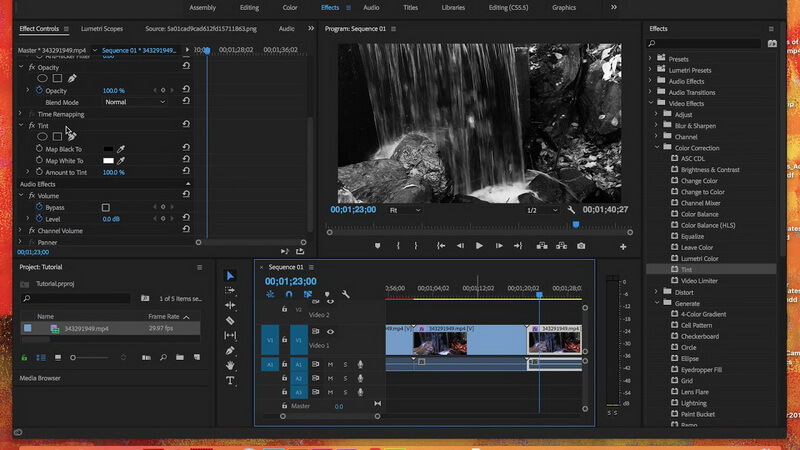Click the Extract button
Viewport: 800px width, 450px height.
click(x=561, y=246)
